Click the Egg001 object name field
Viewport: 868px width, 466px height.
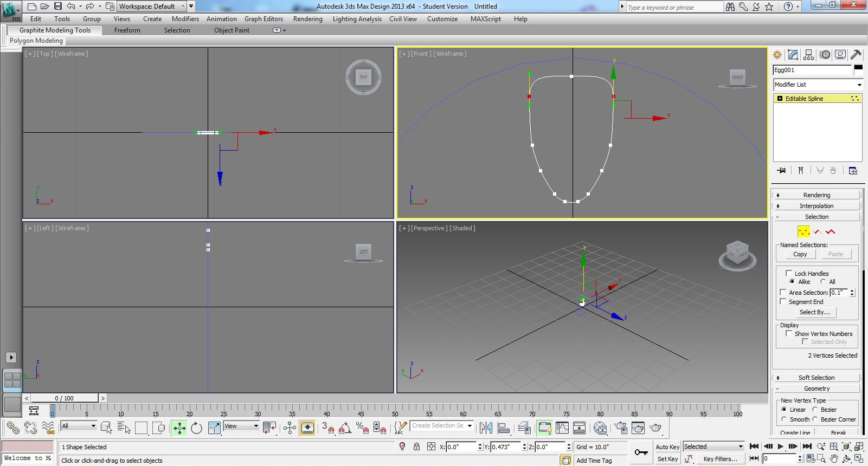(812, 70)
